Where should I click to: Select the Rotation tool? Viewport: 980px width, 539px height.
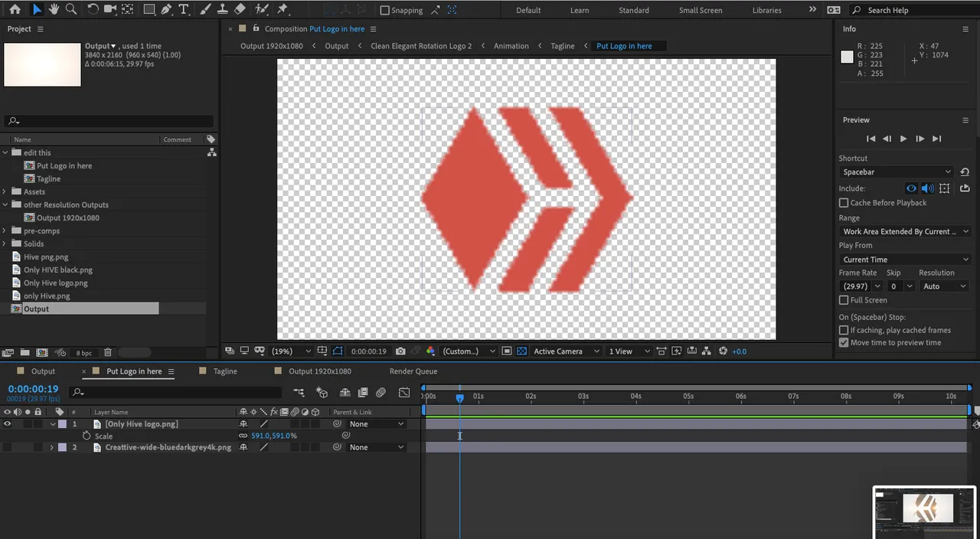pos(93,9)
